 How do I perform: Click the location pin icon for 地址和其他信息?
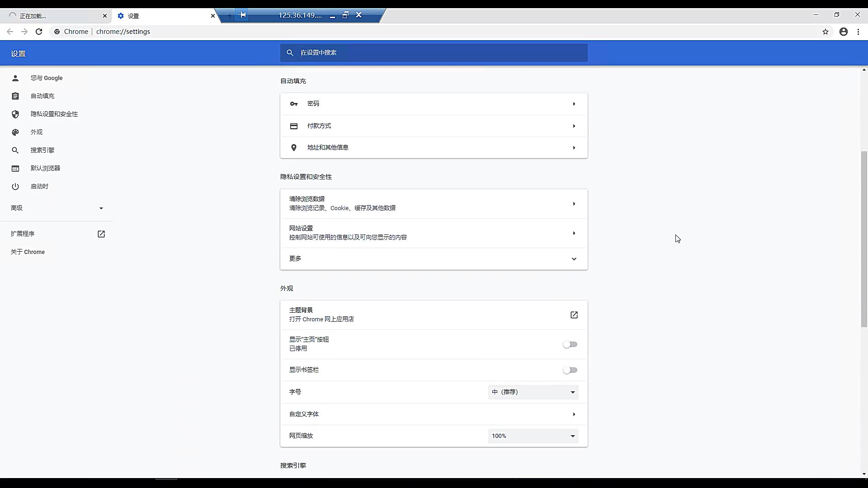point(293,147)
